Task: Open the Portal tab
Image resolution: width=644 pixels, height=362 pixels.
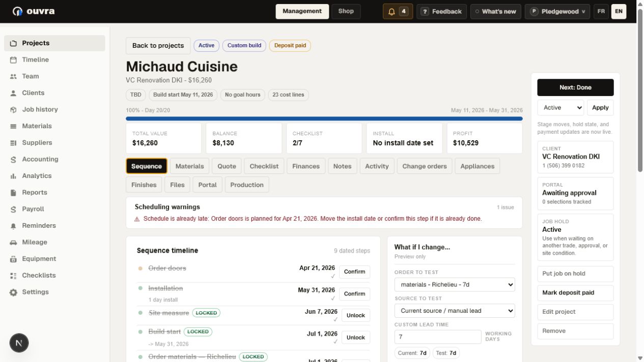Action: pos(208,185)
